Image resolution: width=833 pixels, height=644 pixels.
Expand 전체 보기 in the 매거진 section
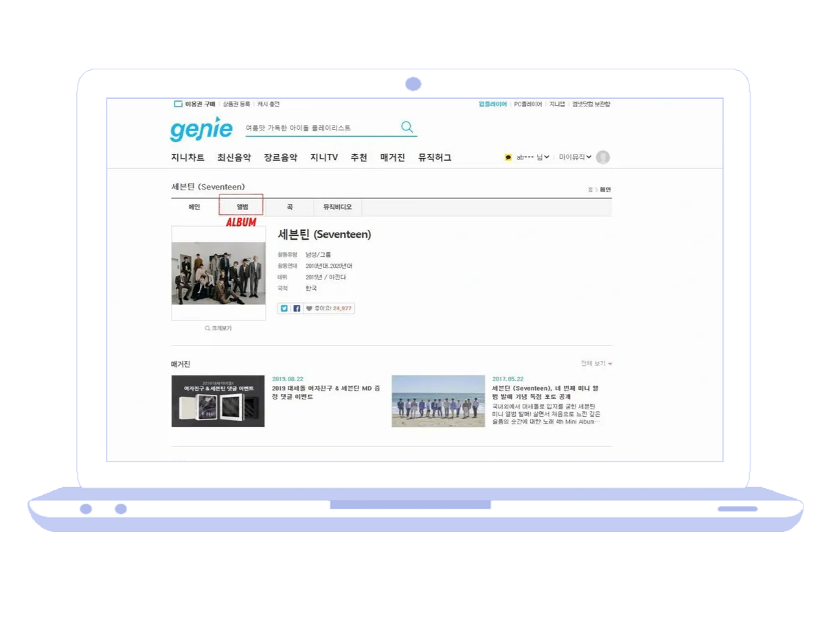[596, 364]
